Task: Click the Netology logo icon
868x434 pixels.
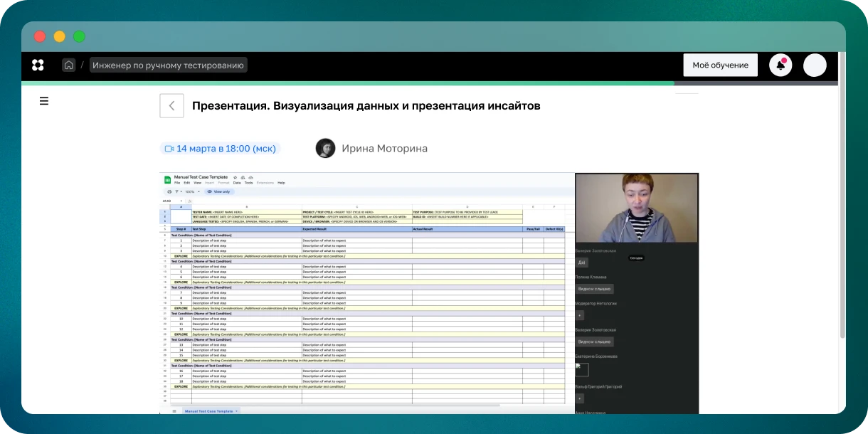Action: coord(38,65)
